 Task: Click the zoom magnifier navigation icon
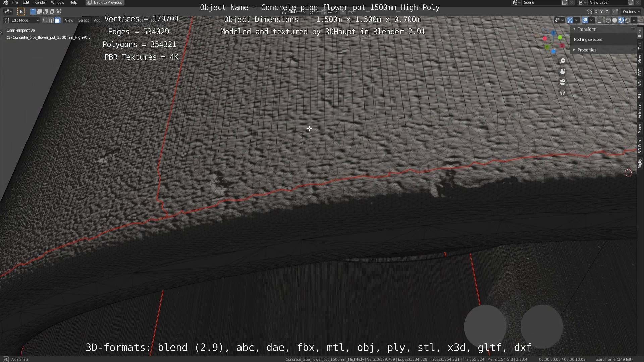point(562,61)
